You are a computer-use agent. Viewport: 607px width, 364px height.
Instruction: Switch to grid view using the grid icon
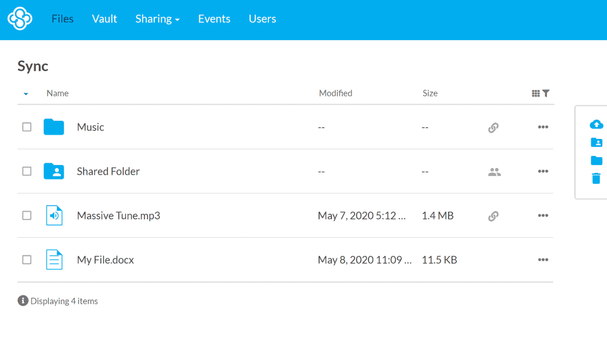(x=535, y=93)
